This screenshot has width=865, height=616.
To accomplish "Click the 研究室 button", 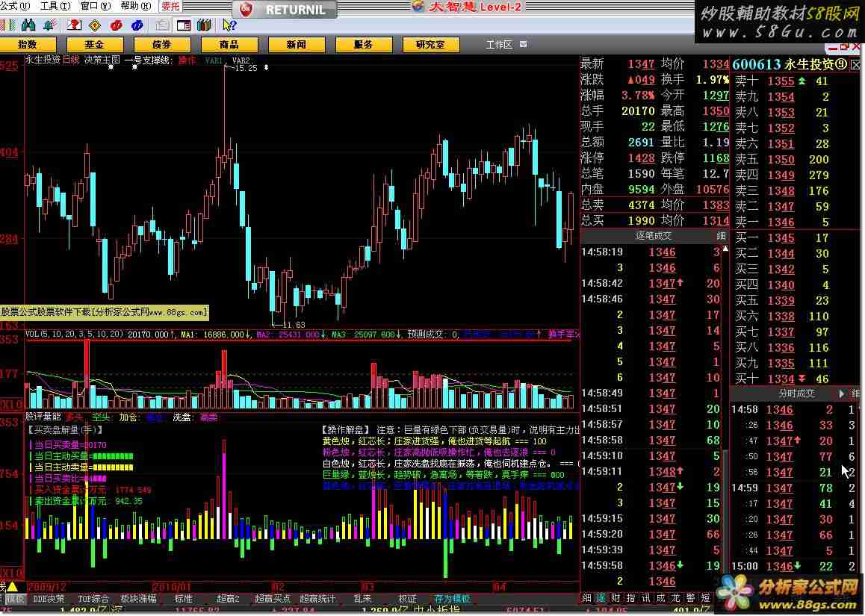I will [431, 45].
